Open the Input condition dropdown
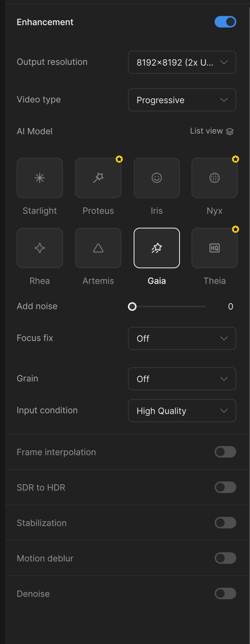This screenshot has height=644, width=250. pos(182,411)
